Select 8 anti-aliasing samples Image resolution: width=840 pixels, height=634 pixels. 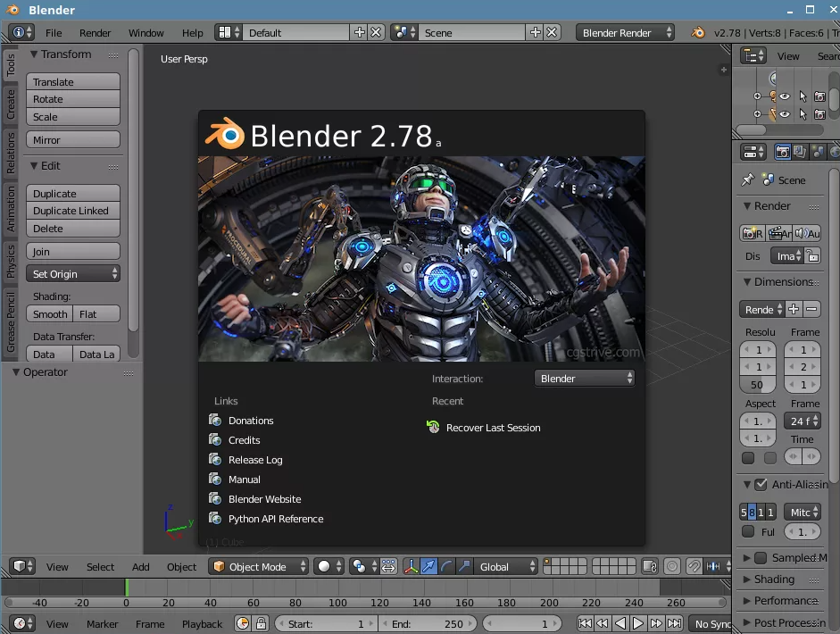tap(753, 513)
